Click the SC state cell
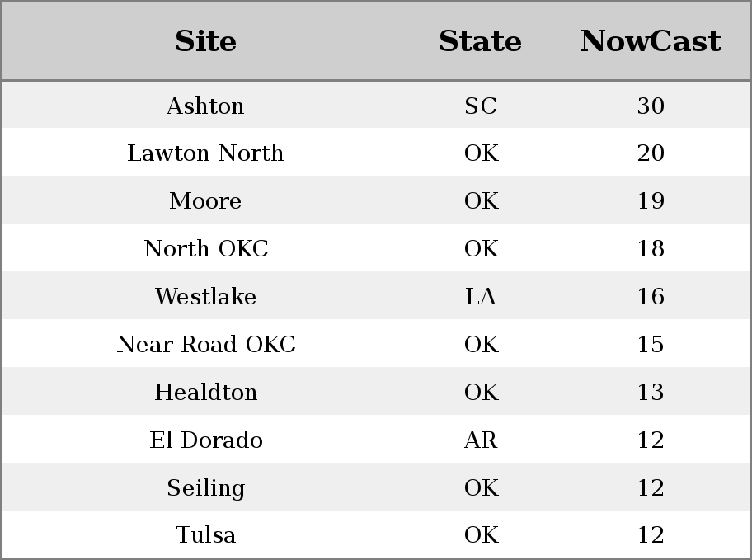 pyautogui.click(x=481, y=106)
